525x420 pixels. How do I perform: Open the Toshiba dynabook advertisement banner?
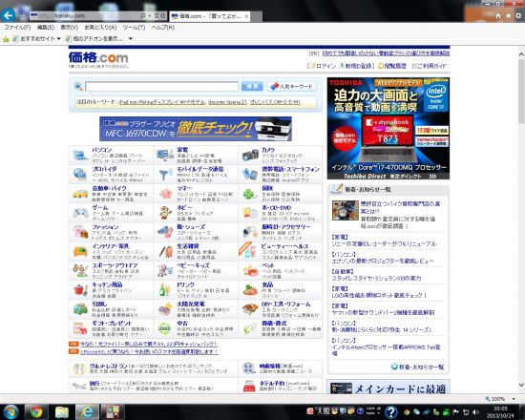pos(388,128)
